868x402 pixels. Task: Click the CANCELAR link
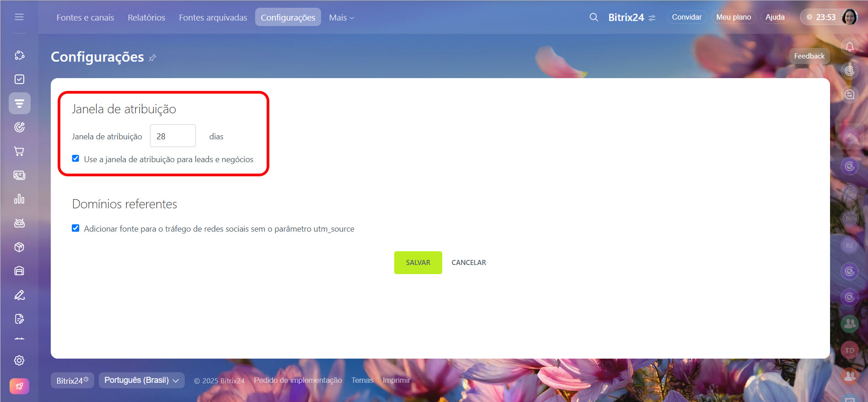(468, 263)
